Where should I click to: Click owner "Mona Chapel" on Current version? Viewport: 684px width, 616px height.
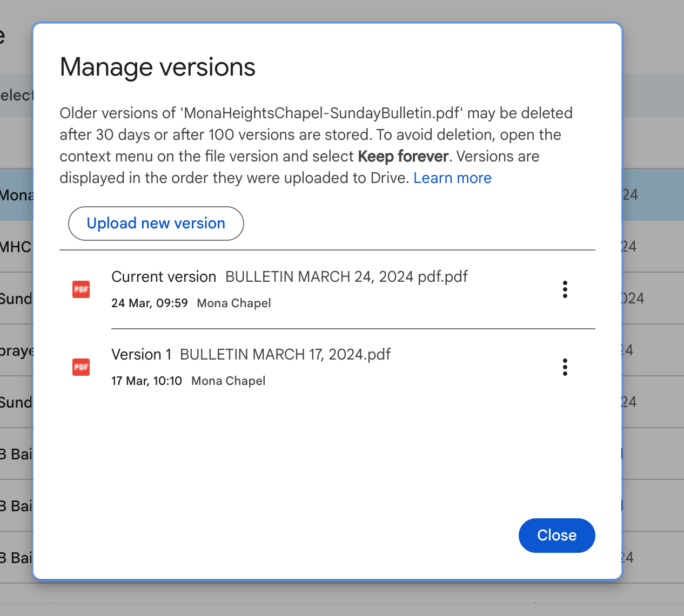click(x=233, y=303)
